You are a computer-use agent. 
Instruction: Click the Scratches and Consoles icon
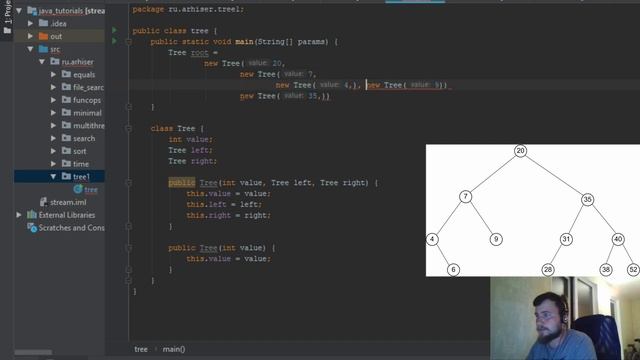[32, 227]
